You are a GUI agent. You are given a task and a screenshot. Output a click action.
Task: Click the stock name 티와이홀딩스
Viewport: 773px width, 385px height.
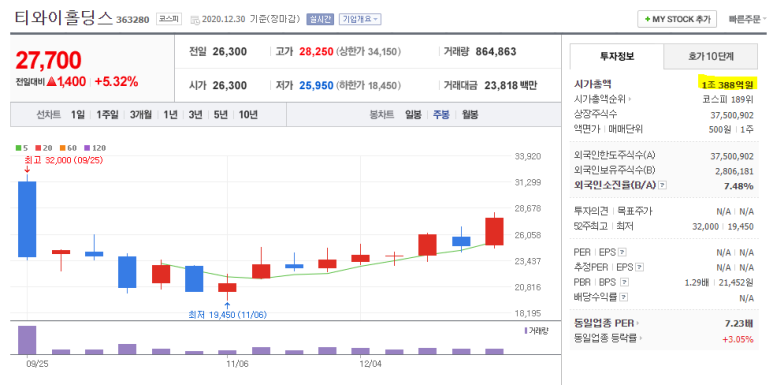tap(64, 18)
